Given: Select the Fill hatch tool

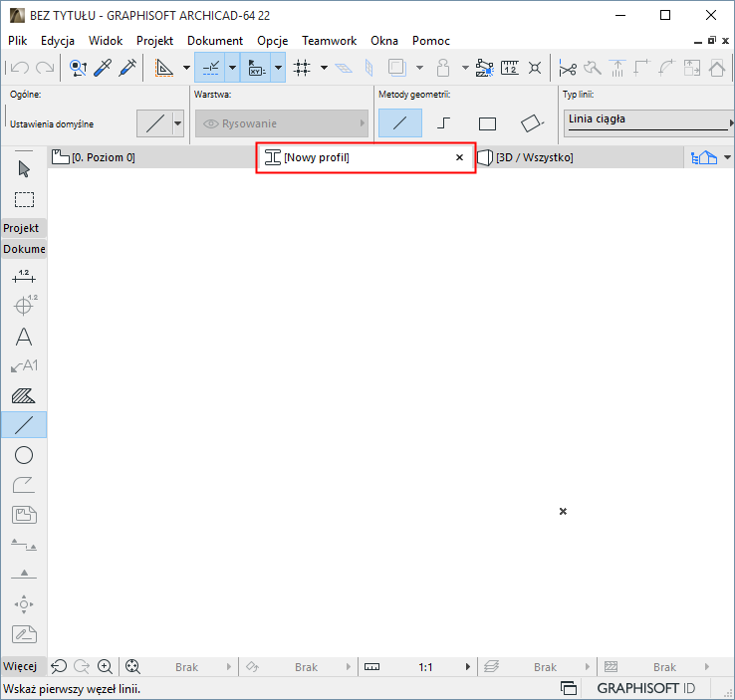Looking at the screenshot, I should pyautogui.click(x=24, y=396).
